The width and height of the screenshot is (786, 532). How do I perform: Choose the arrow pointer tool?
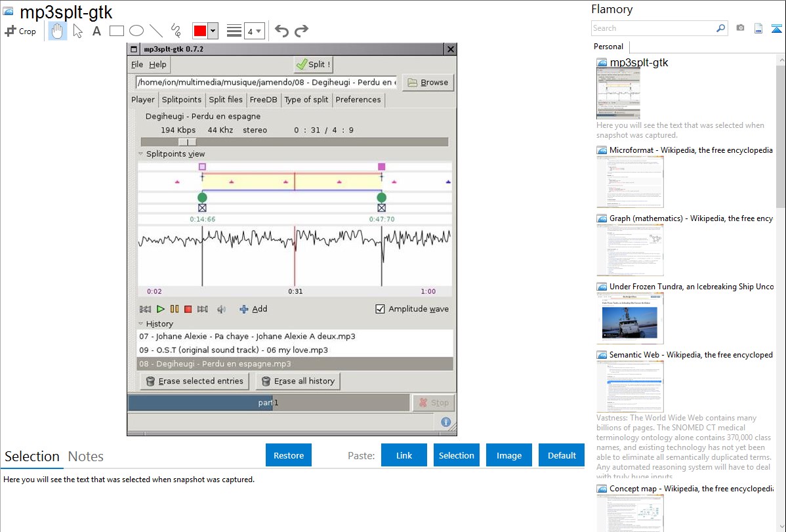(x=77, y=31)
